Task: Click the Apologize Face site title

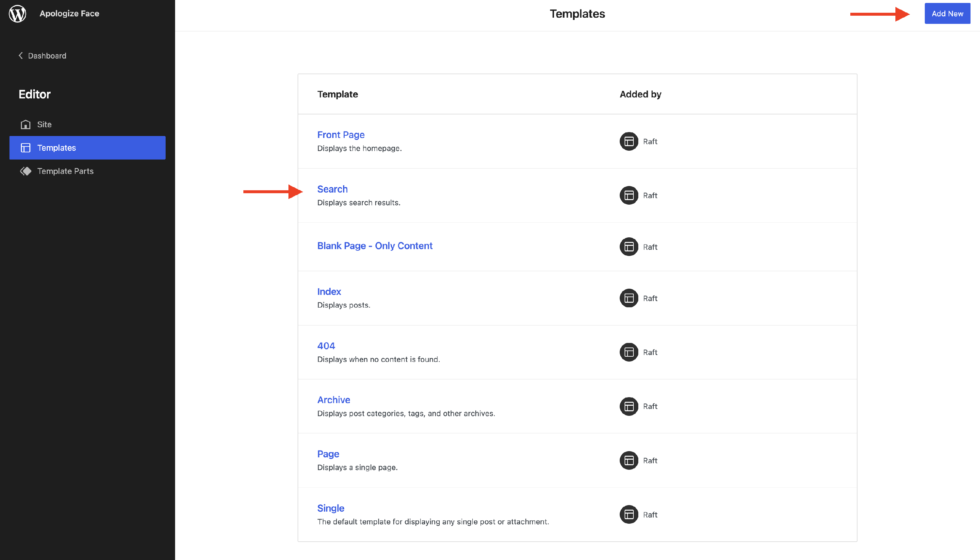Action: click(69, 14)
